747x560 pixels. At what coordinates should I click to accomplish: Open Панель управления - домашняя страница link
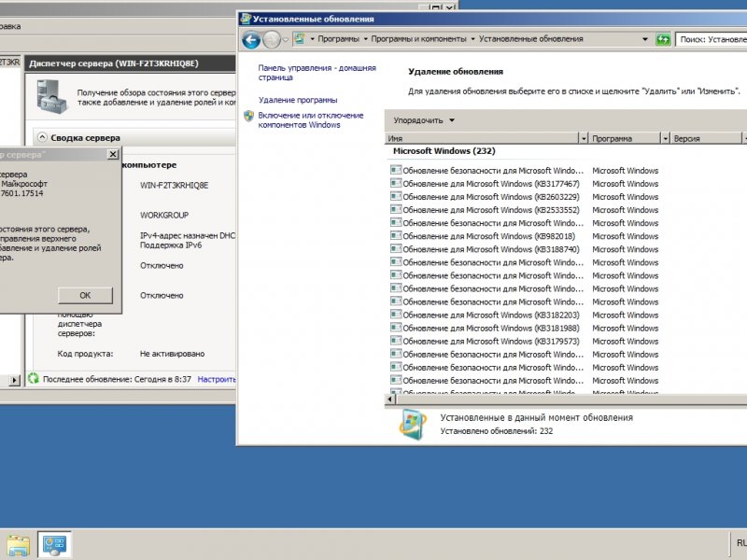tap(317, 73)
